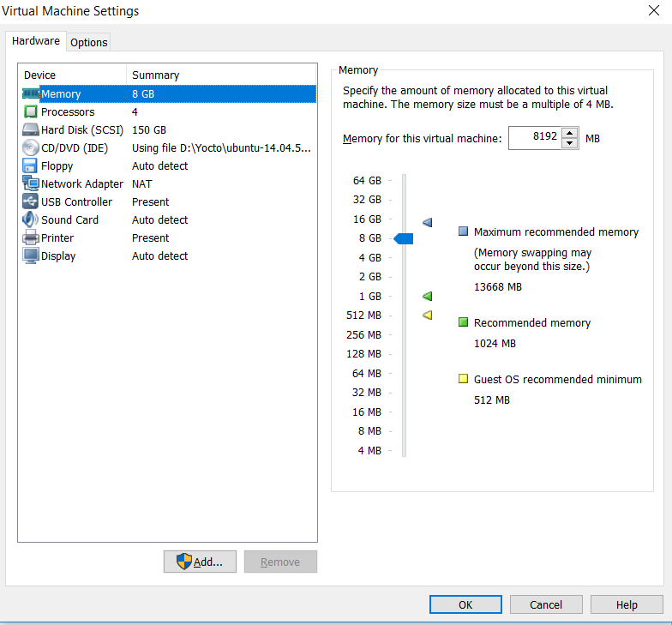Select the Printer device label
Viewport: 672px width, 625px height.
pyautogui.click(x=57, y=238)
